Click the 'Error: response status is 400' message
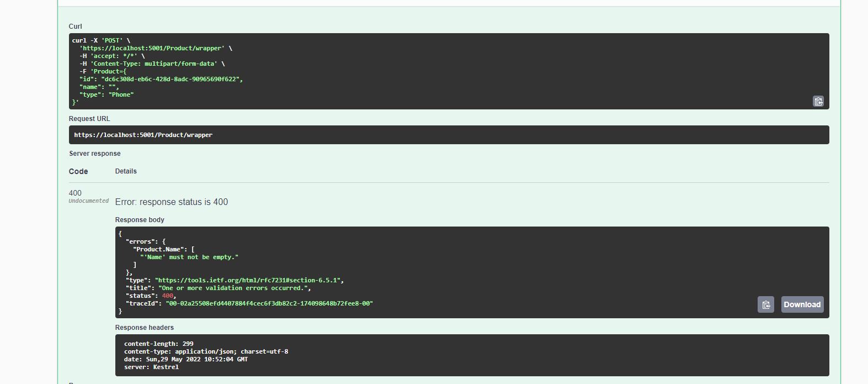Screen dimensions: 868x384 [x=172, y=202]
